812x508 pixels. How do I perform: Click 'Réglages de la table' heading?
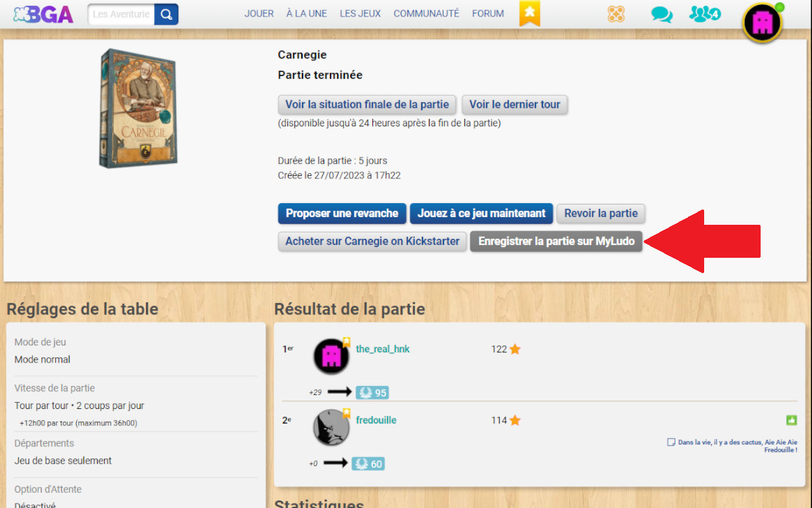tap(82, 309)
